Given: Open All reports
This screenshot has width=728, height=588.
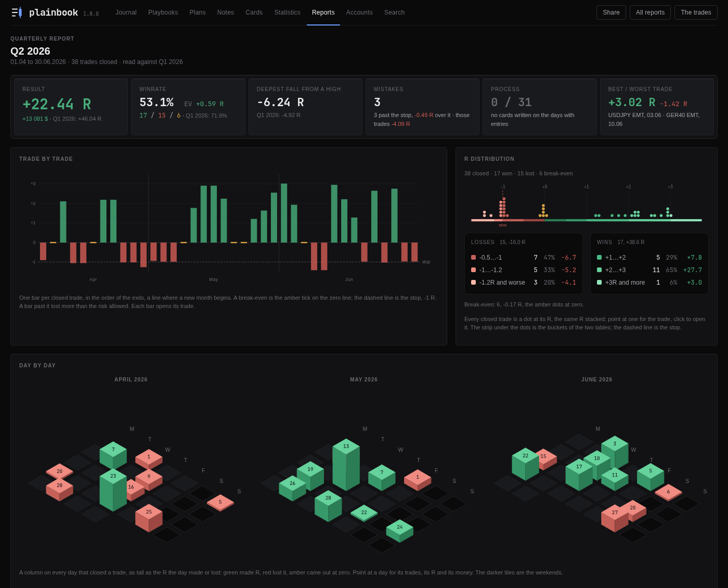Looking at the screenshot, I should coord(650,12).
